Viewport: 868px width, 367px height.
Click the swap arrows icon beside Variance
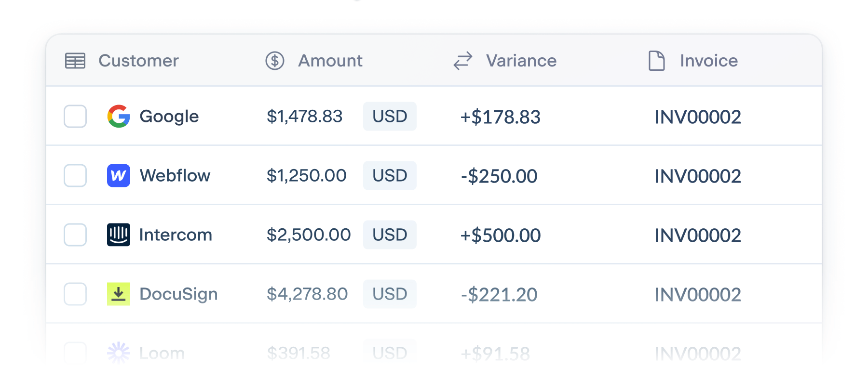[463, 61]
